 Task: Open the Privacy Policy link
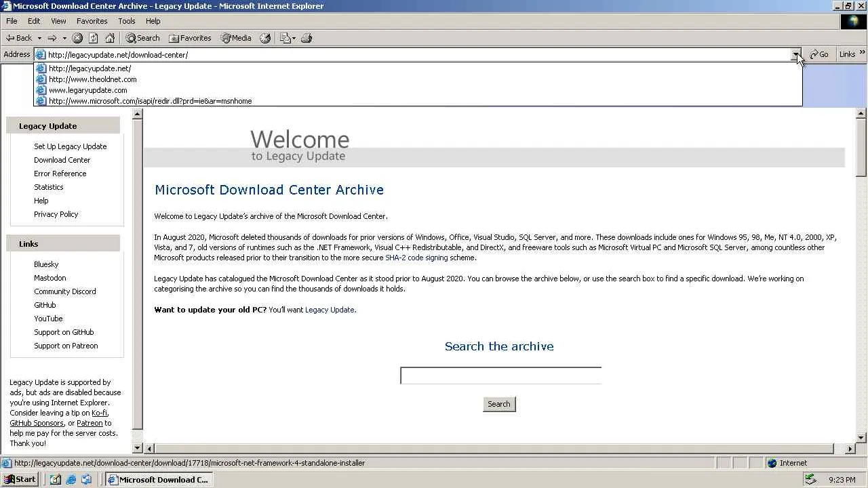(x=56, y=214)
